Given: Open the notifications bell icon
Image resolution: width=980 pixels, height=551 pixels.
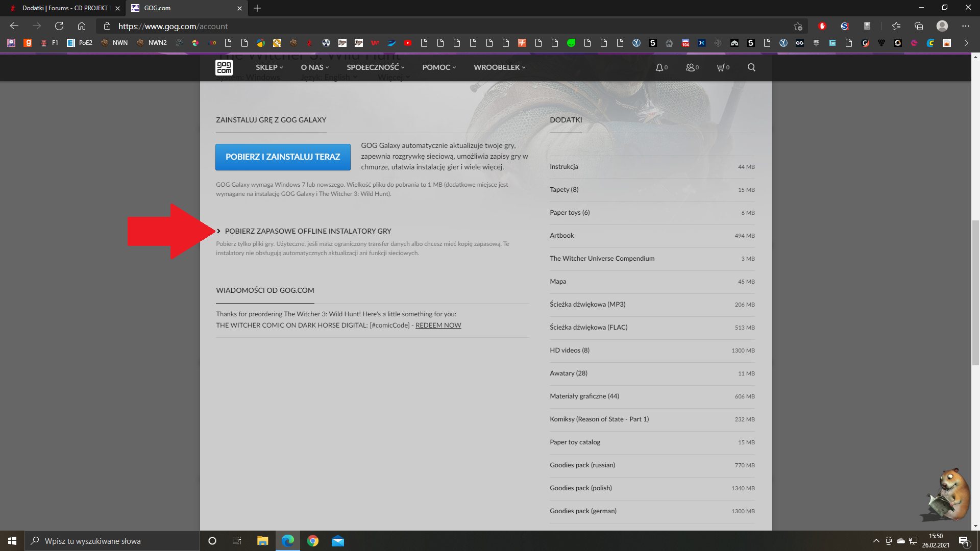Looking at the screenshot, I should pyautogui.click(x=661, y=67).
